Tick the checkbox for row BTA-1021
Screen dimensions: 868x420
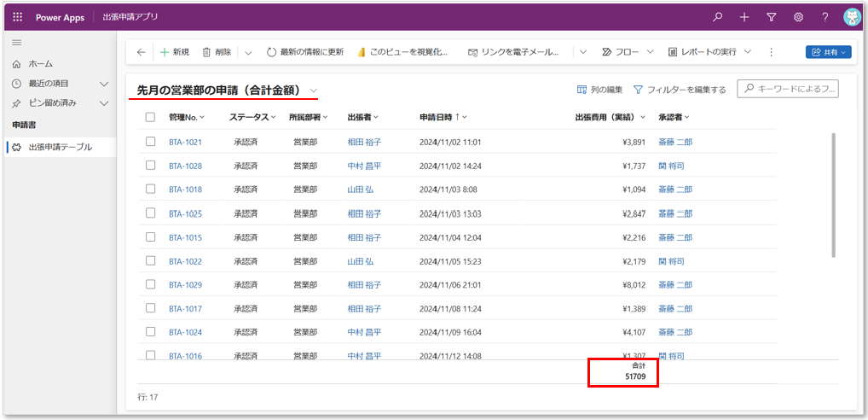pyautogui.click(x=150, y=142)
